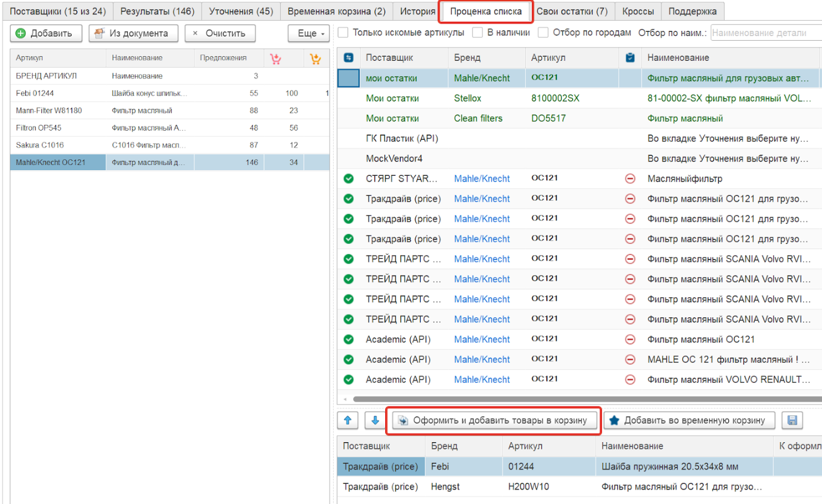The height and width of the screenshot is (504, 822).
Task: Click the floppy disk save icon
Action: pos(792,420)
